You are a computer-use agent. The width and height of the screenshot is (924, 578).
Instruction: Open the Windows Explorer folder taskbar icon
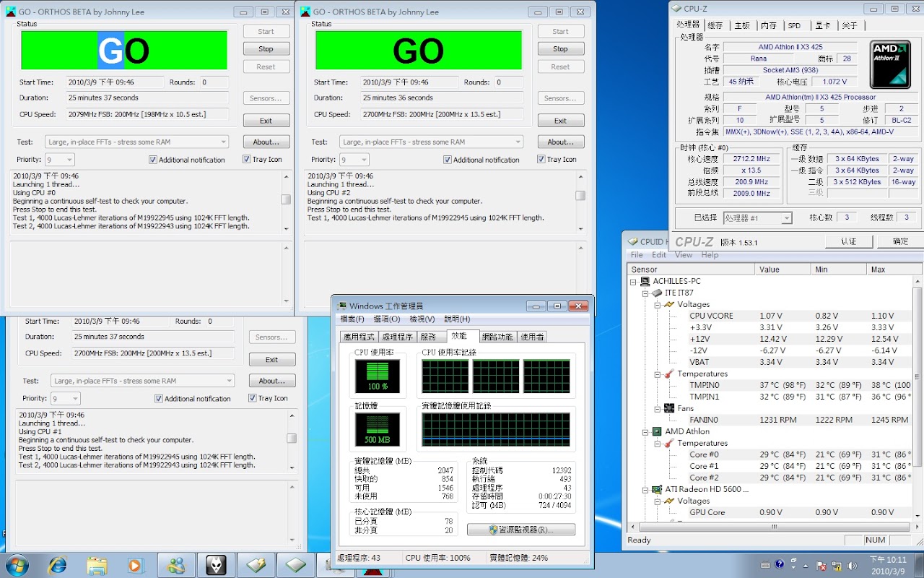97,564
